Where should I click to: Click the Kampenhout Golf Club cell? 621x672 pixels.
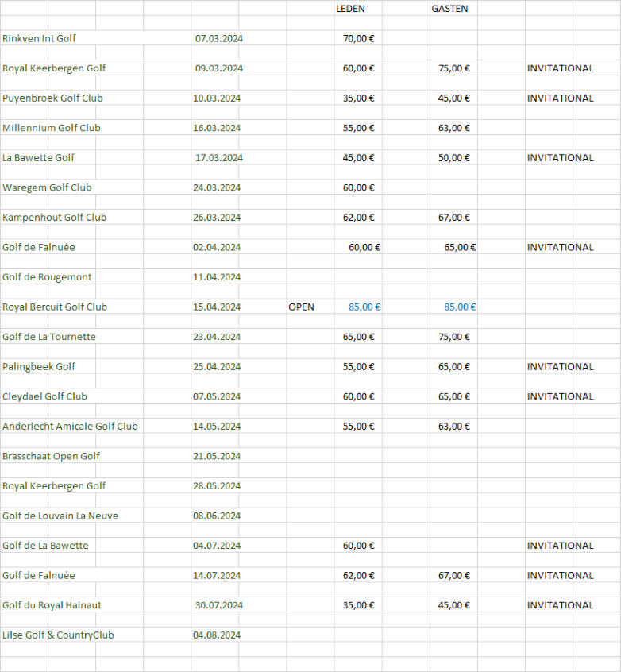tap(54, 218)
